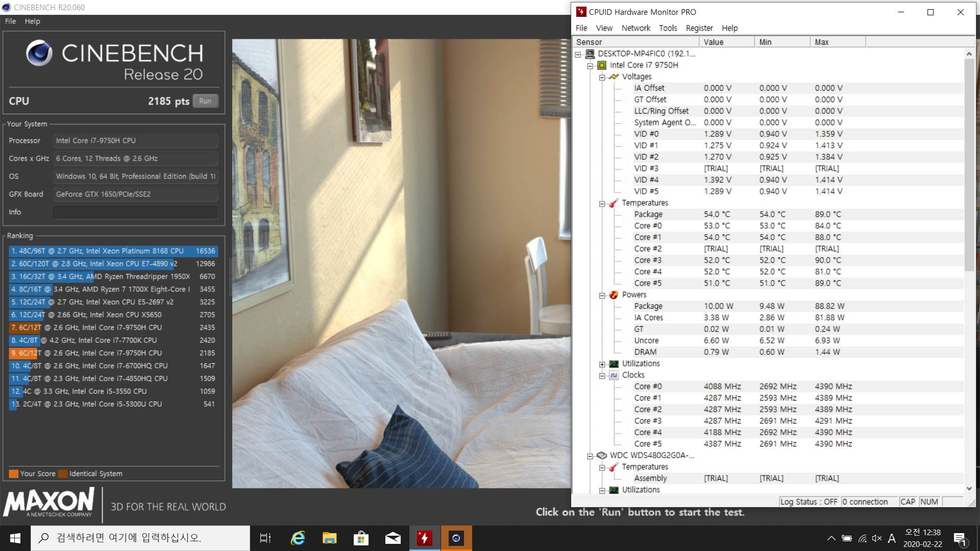Collapse the DESKTOP-MP4FIC0 tree node
This screenshot has height=551, width=980.
[578, 54]
